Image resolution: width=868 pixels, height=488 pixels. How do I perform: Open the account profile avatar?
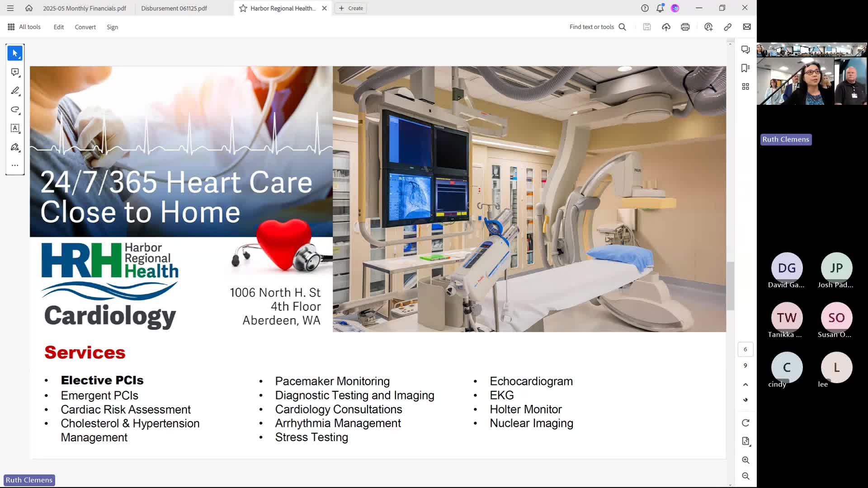pos(675,8)
